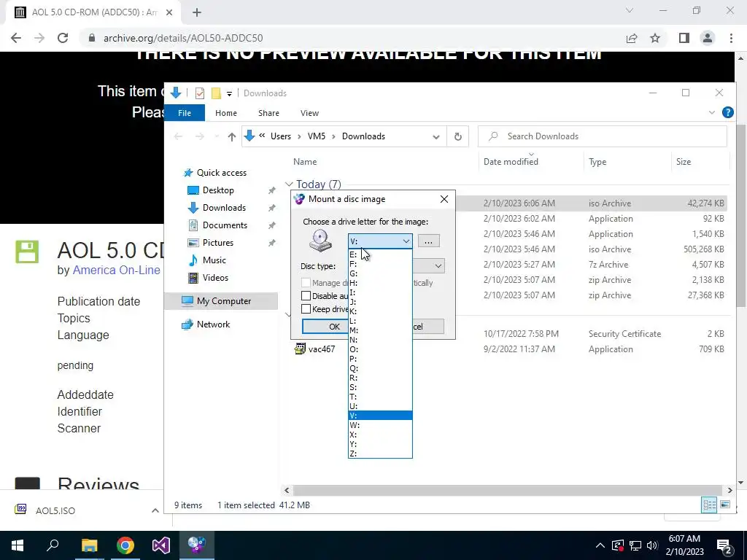747x560 pixels.
Task: Close the Mount a disc image dialog
Action: (x=444, y=199)
